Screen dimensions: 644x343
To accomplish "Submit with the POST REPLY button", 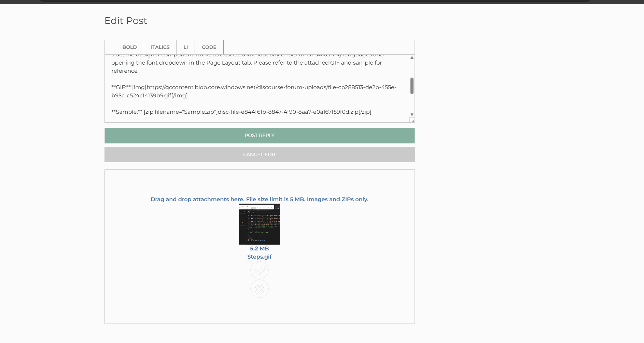I will [260, 136].
